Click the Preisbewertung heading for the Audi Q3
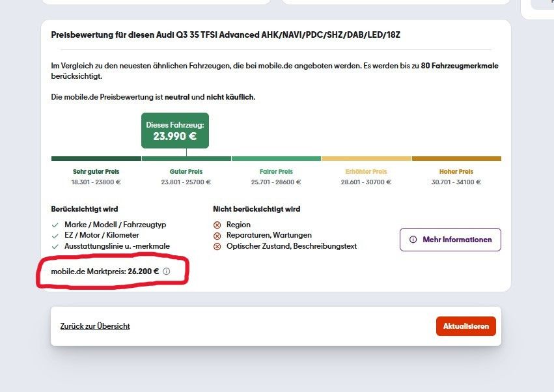This screenshot has width=554, height=392. tap(225, 35)
